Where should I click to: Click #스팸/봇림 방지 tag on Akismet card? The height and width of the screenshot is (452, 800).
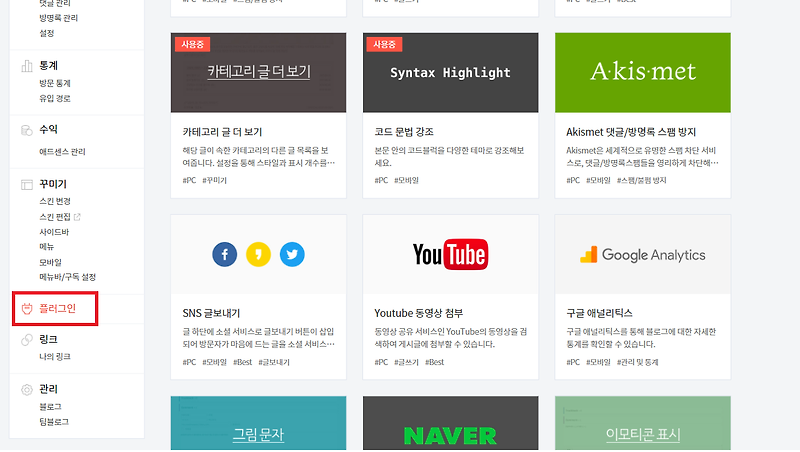(x=642, y=180)
